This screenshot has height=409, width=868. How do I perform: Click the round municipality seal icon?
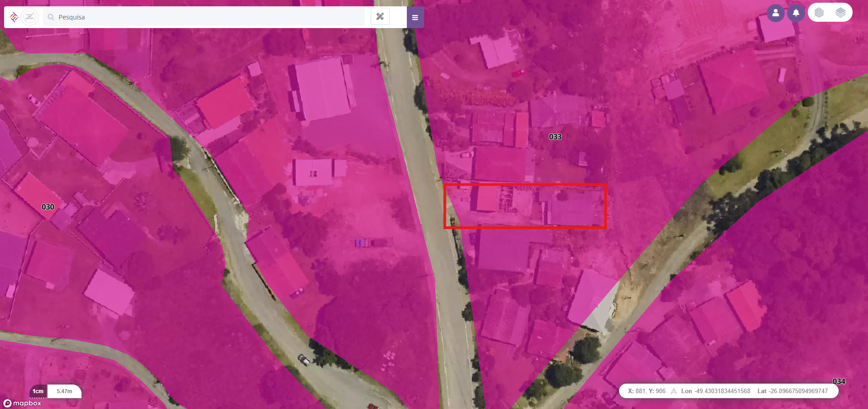30,17
